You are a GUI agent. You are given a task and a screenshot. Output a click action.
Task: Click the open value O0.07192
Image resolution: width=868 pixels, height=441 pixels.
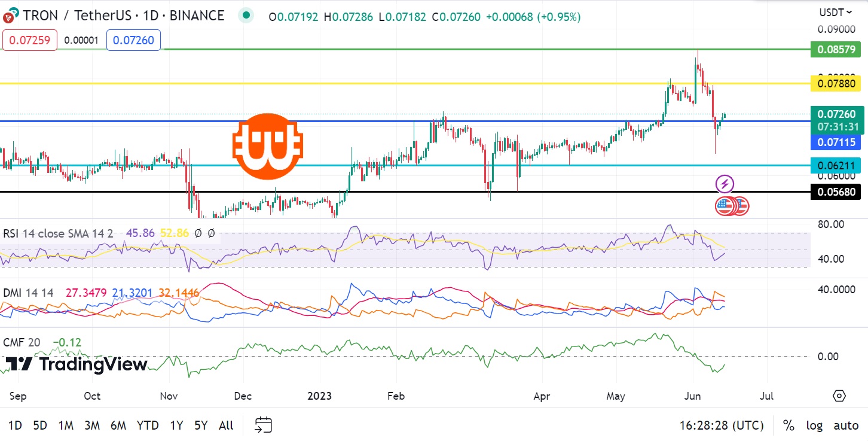(x=294, y=17)
